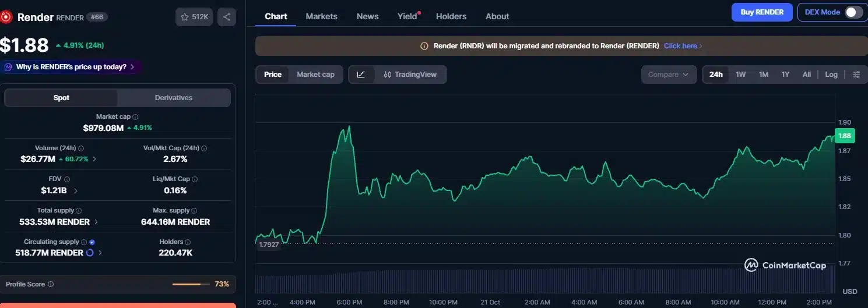This screenshot has width=868, height=308.
Task: Click Liq/Mkt Cap info icon
Action: pos(195,179)
